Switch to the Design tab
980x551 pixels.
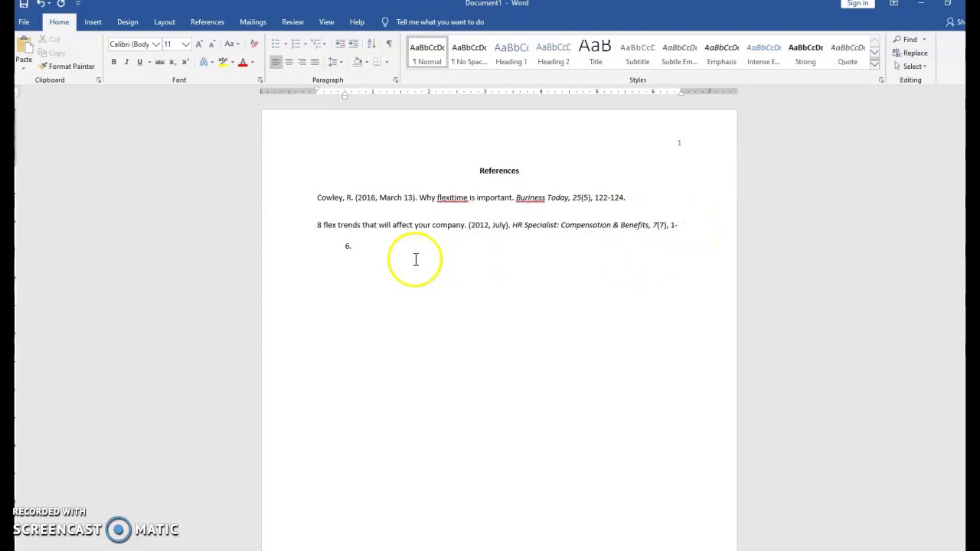pyautogui.click(x=128, y=22)
